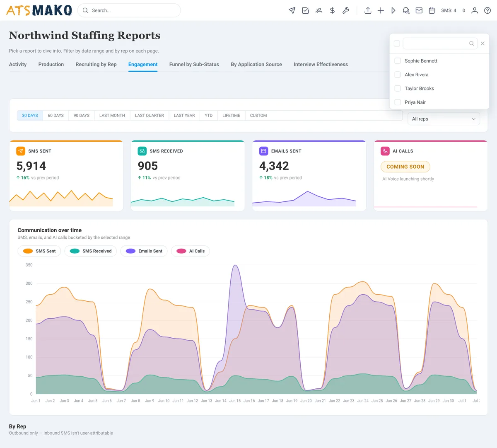
Task: Select the YTD range
Action: point(209,116)
